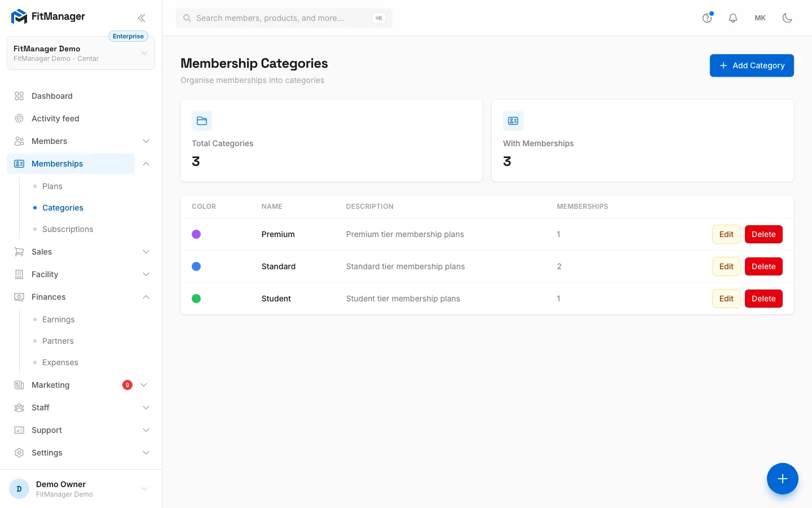Collapse the sidebar with double-chevron icon
Screen dimensions: 812x508
pyautogui.click(x=142, y=18)
